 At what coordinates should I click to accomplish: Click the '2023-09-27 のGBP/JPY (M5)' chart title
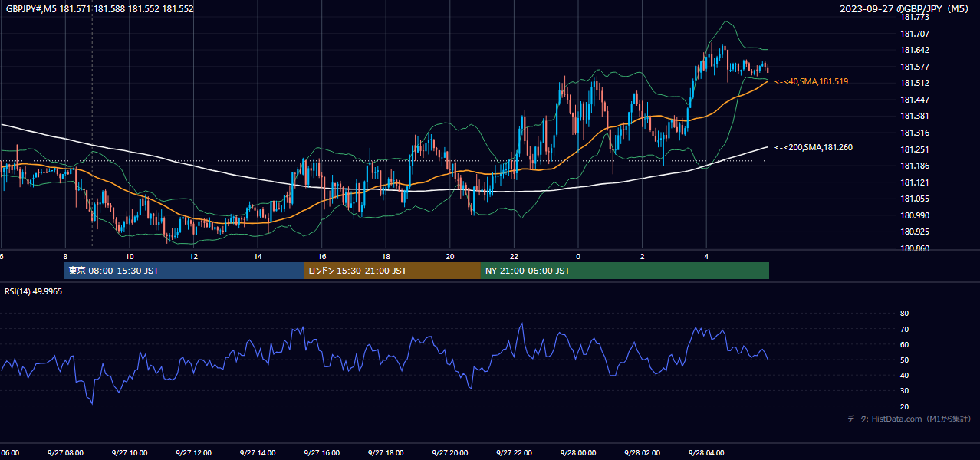[905, 9]
